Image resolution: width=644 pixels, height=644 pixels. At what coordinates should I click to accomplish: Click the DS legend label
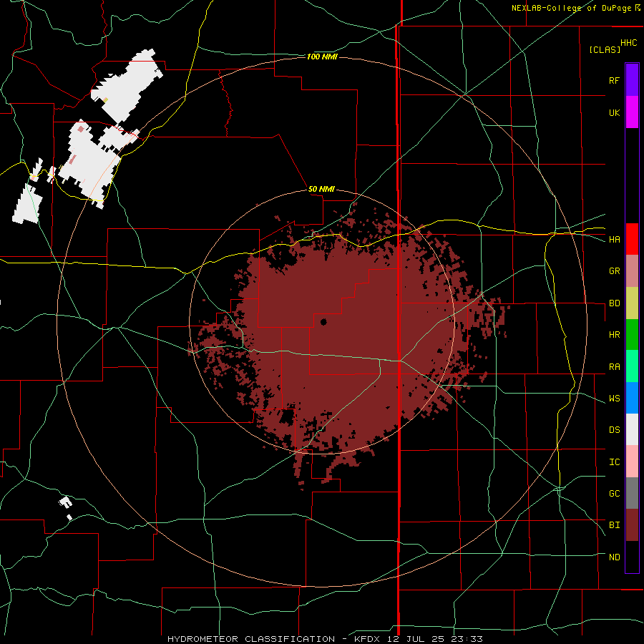coord(614,430)
